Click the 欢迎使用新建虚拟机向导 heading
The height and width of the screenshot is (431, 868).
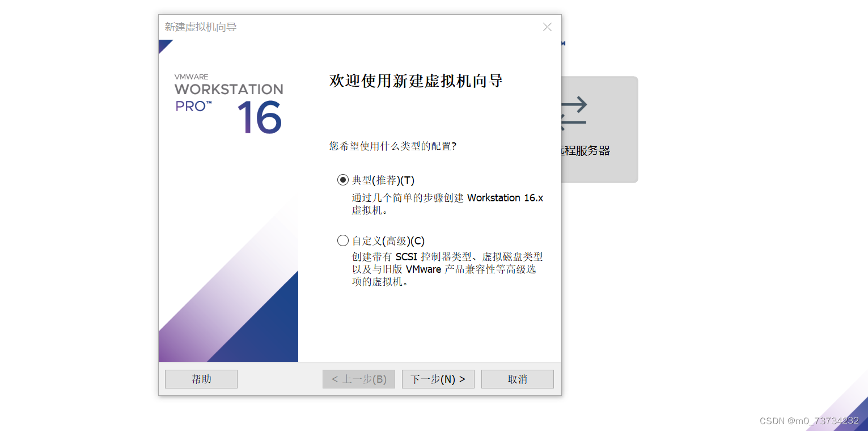(416, 81)
